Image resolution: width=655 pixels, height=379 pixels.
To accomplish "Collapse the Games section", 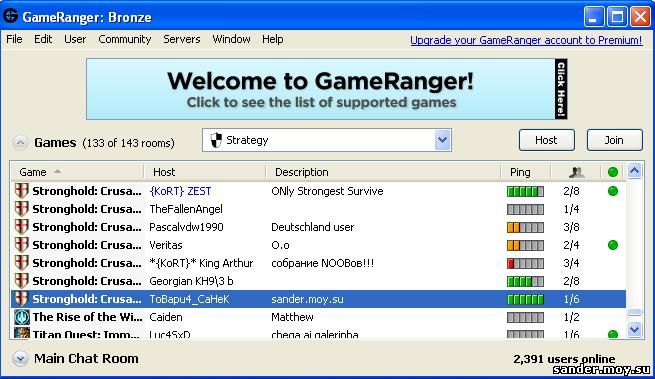I will point(20,142).
